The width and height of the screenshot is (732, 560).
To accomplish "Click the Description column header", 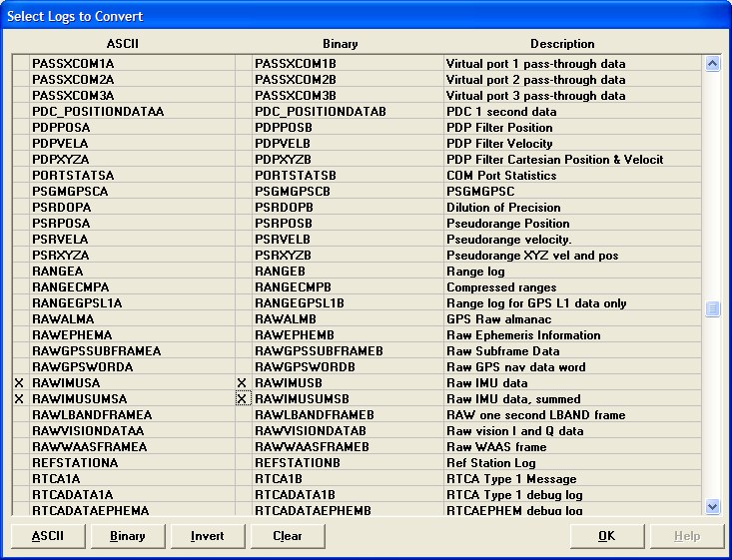I will pyautogui.click(x=561, y=44).
